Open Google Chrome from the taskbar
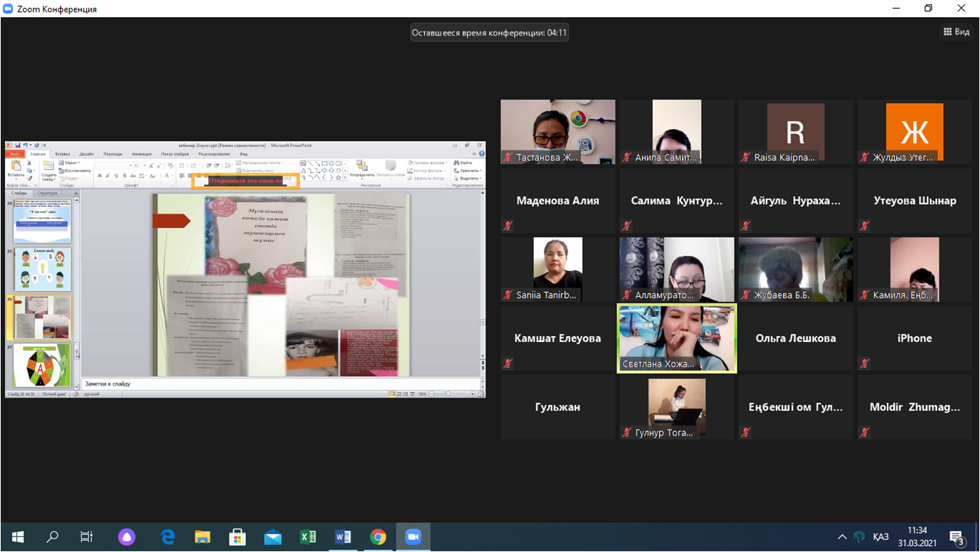 (378, 537)
